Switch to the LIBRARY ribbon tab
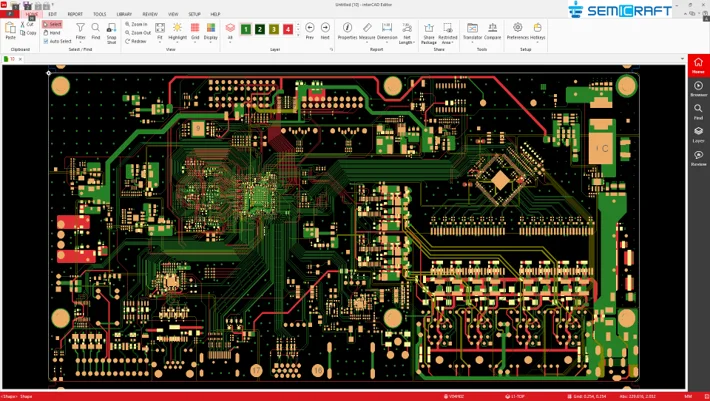Viewport: 710px width, 401px height. click(x=124, y=14)
